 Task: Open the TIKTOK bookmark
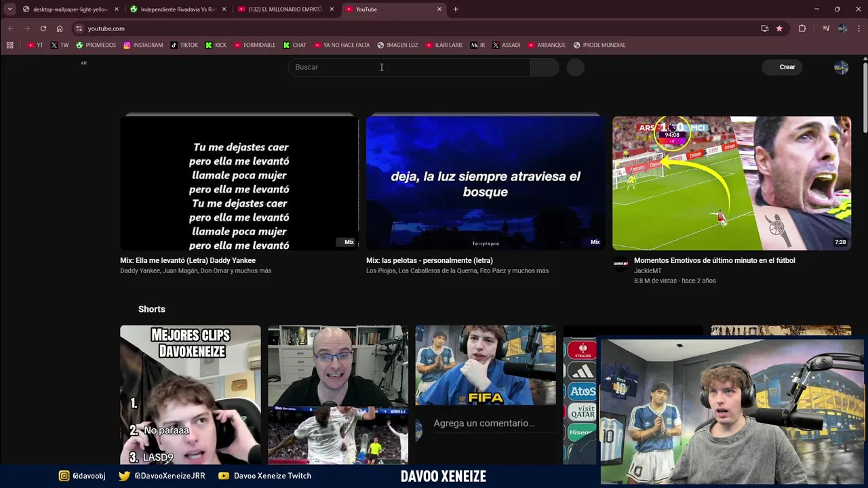184,45
